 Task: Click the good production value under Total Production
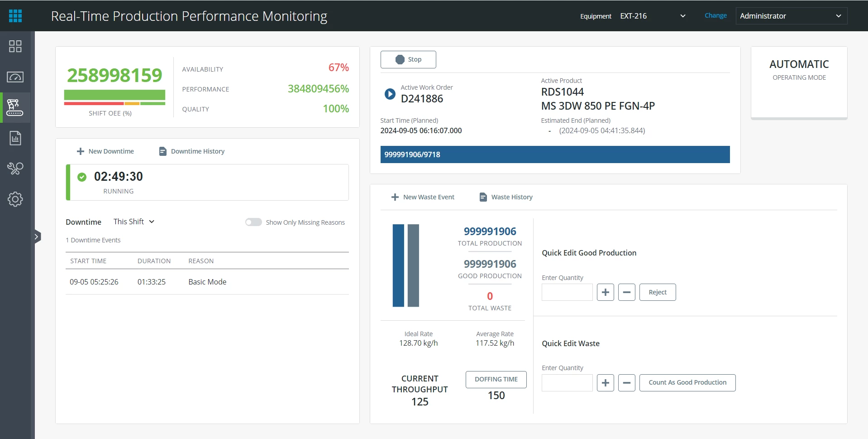coord(490,264)
